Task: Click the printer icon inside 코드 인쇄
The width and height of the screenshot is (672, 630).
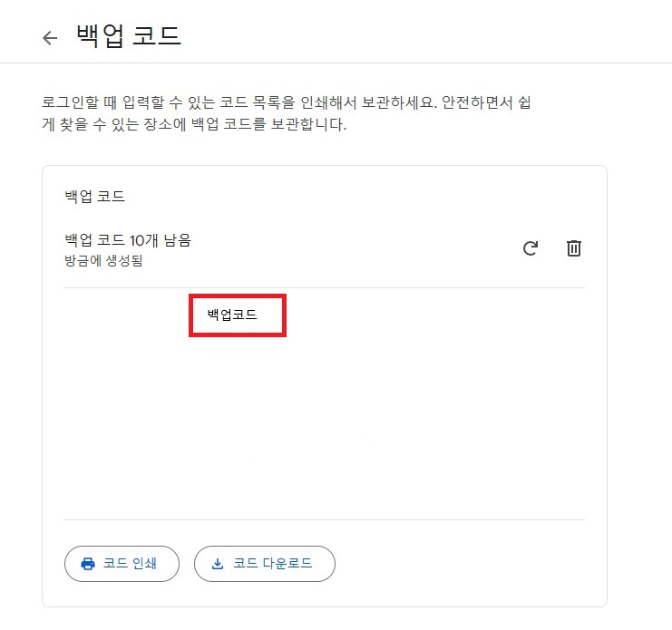Action: 88,564
